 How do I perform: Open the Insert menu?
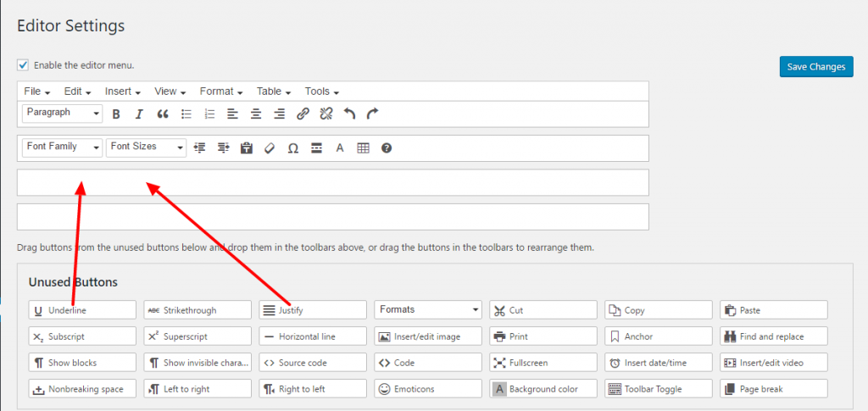(x=122, y=92)
